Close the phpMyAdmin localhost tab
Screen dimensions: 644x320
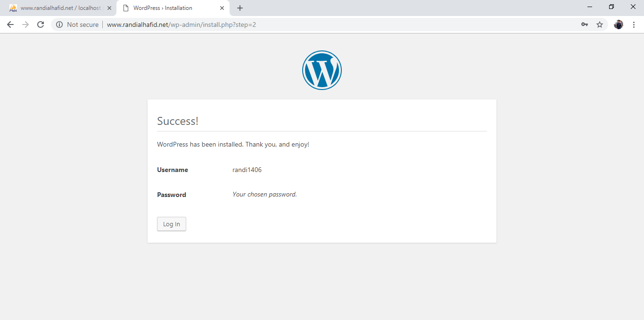coord(109,8)
